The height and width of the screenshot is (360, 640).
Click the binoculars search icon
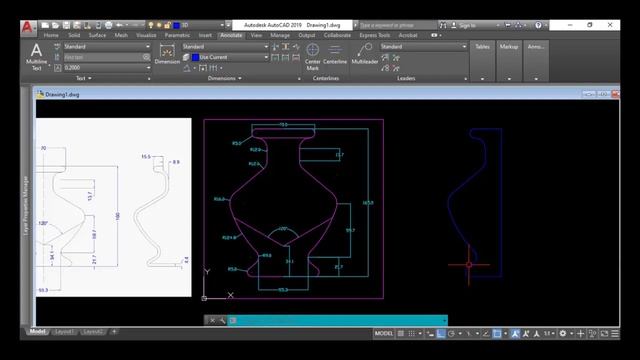pos(443,25)
